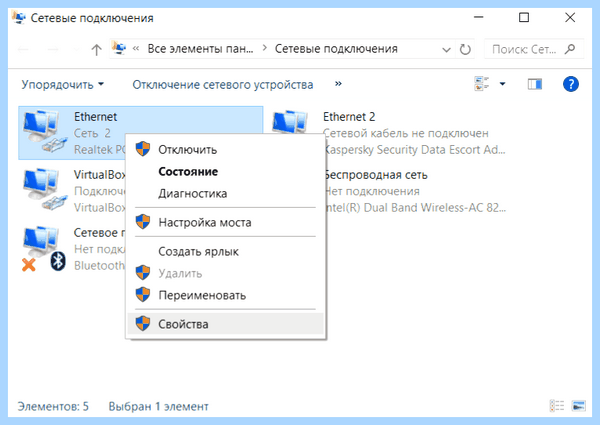Click Выбран 1 элемент in status bar
Image resolution: width=600 pixels, height=425 pixels.
158,406
